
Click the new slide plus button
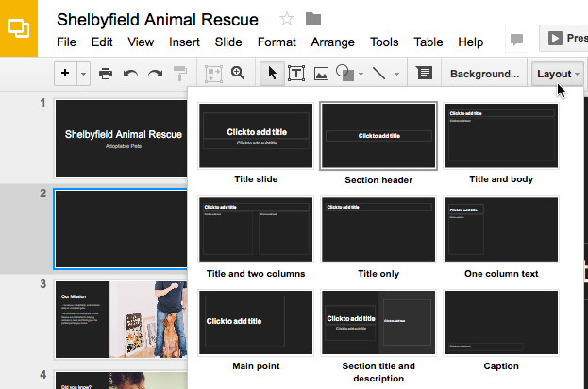[x=65, y=73]
